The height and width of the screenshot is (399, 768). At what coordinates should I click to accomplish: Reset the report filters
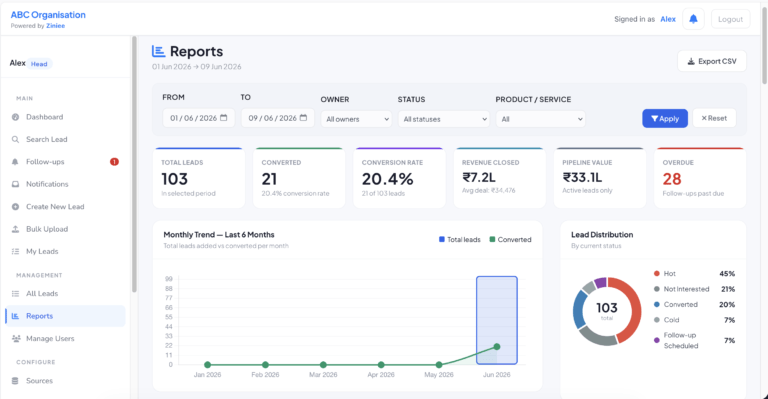pos(714,118)
